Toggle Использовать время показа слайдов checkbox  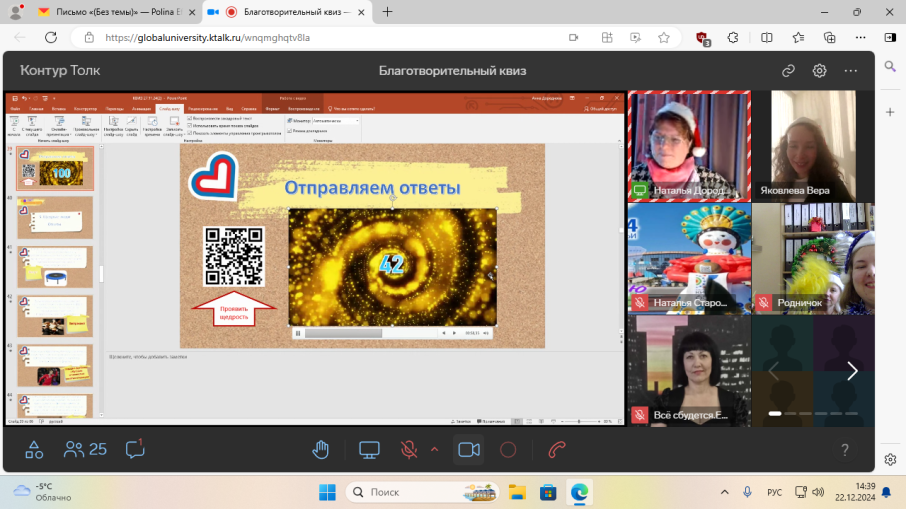pyautogui.click(x=190, y=125)
